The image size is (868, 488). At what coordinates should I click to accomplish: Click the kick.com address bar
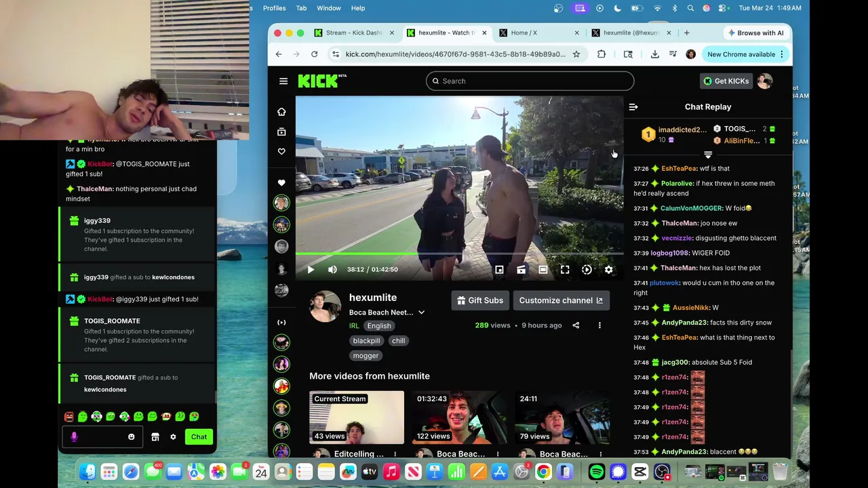(x=455, y=54)
